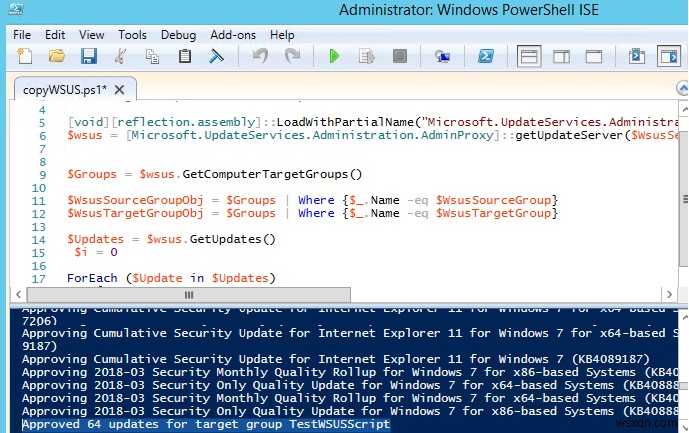The height and width of the screenshot is (433, 689).
Task: Click the $i variable on line 15
Action: click(x=81, y=252)
